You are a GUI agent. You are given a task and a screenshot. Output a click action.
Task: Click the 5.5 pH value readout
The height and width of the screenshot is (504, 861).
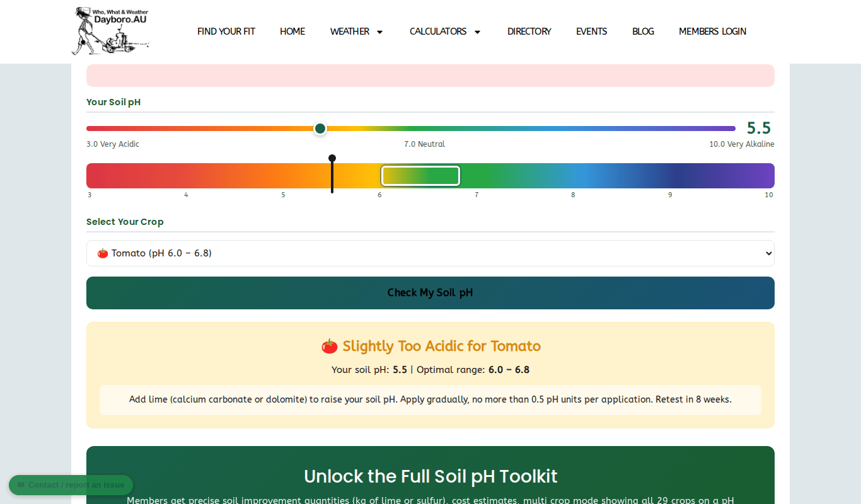coord(759,129)
